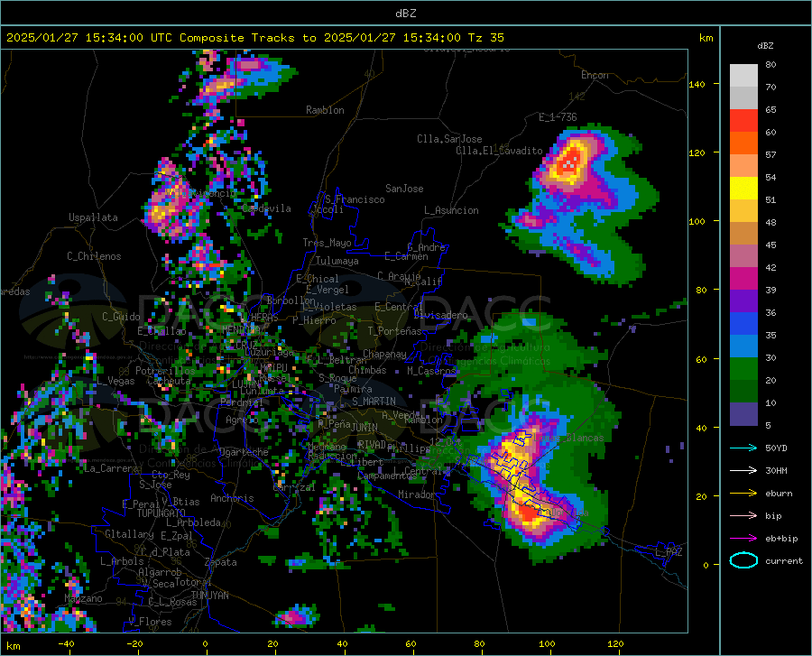Image resolution: width=812 pixels, height=656 pixels.
Task: Click the 50YD cyan arrow legend icon
Action: click(x=743, y=448)
